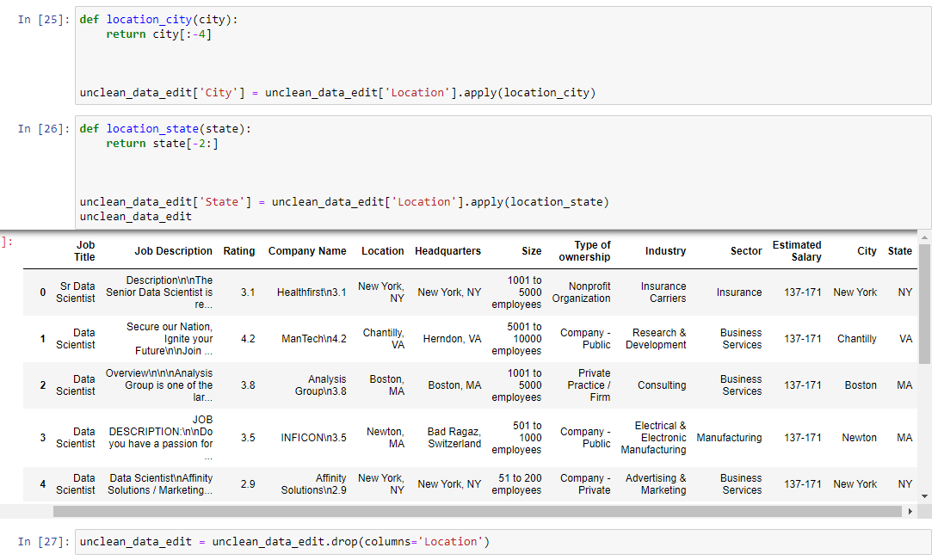938x560 pixels.
Task: Click row index '0' of the table
Action: coord(42,292)
